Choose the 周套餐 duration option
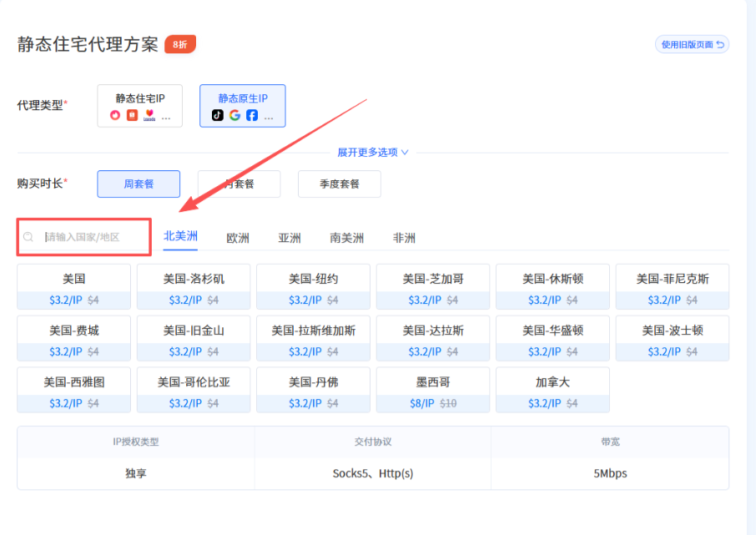The width and height of the screenshot is (756, 535). tap(139, 184)
